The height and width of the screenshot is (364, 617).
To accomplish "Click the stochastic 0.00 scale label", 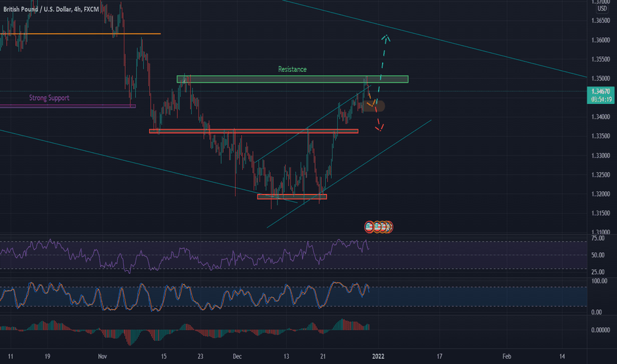I will pyautogui.click(x=596, y=312).
